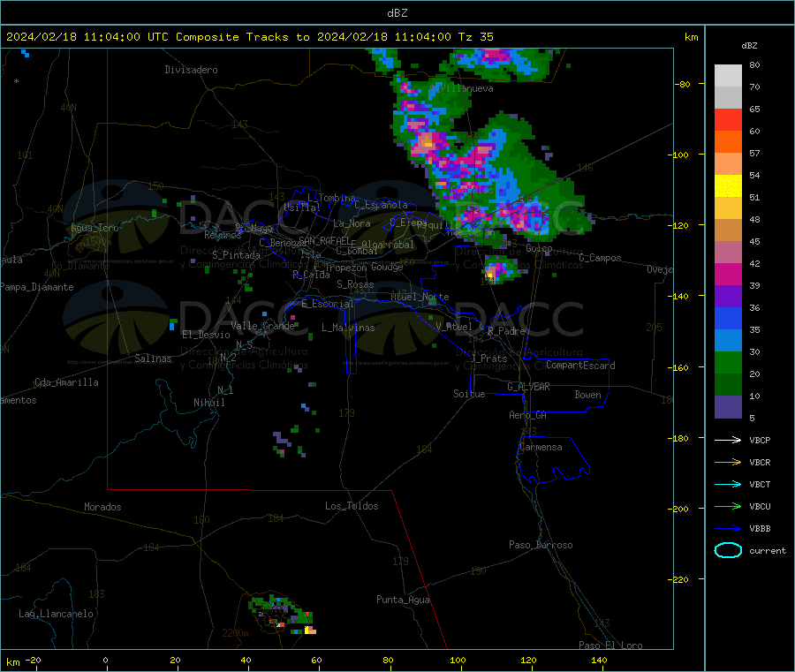This screenshot has height=672, width=795.
Task: Click the 'current' legend label
Action: click(767, 550)
